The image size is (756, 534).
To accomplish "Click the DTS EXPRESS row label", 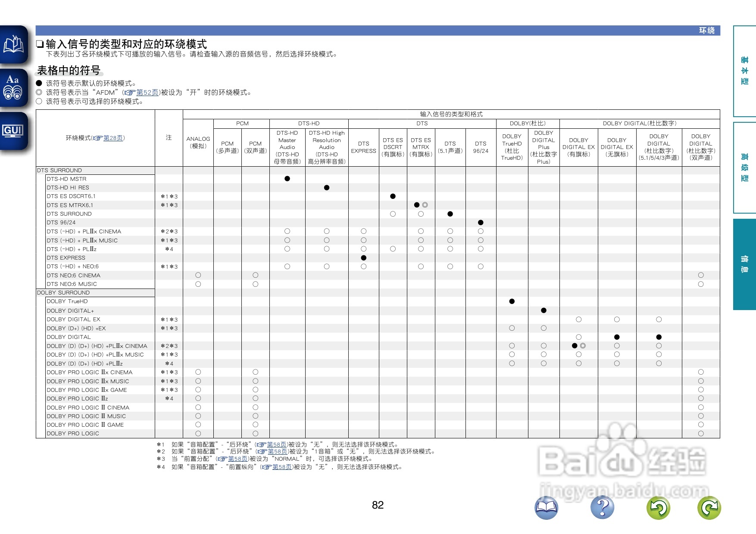I will coord(66,258).
